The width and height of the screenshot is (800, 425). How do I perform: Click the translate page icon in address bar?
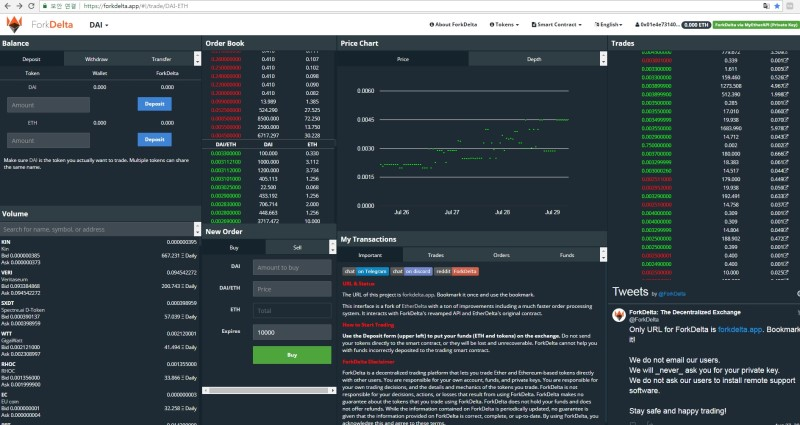coord(766,6)
